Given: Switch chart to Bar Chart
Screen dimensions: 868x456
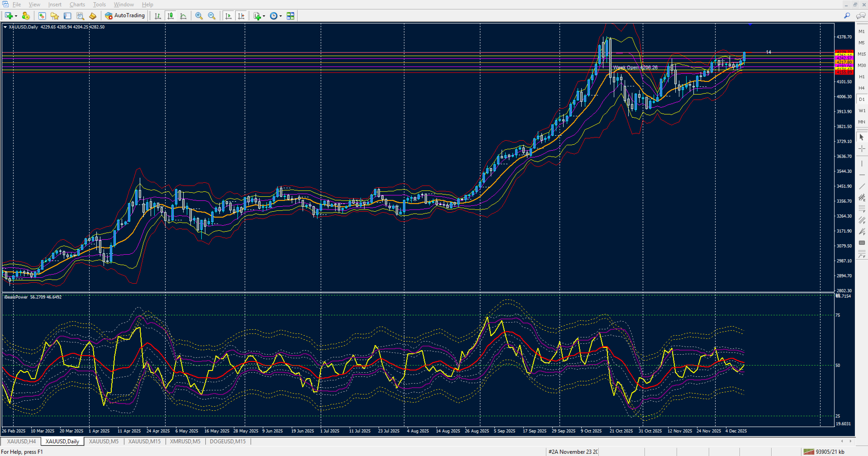Looking at the screenshot, I should (x=158, y=16).
